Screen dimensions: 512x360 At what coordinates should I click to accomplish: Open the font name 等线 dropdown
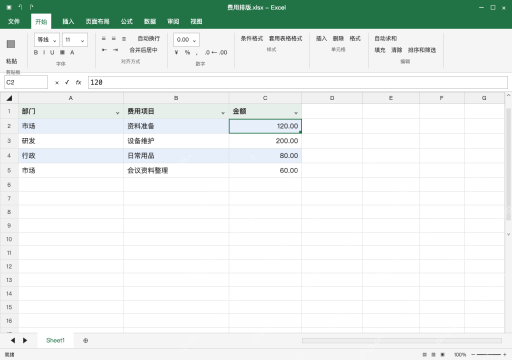pos(47,40)
